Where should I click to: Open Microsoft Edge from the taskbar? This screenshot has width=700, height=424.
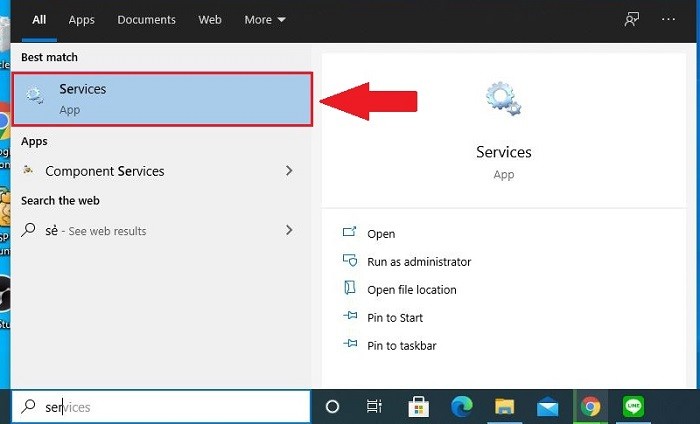click(x=462, y=407)
